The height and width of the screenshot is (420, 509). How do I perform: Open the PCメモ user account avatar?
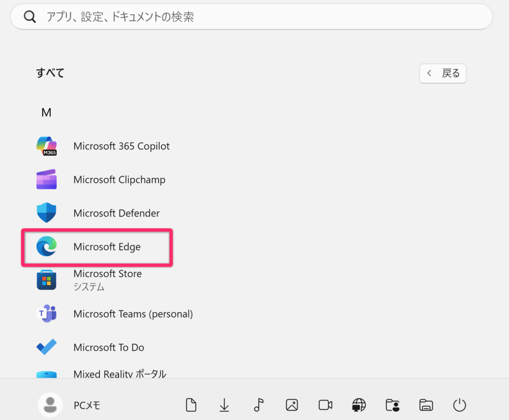tap(50, 405)
